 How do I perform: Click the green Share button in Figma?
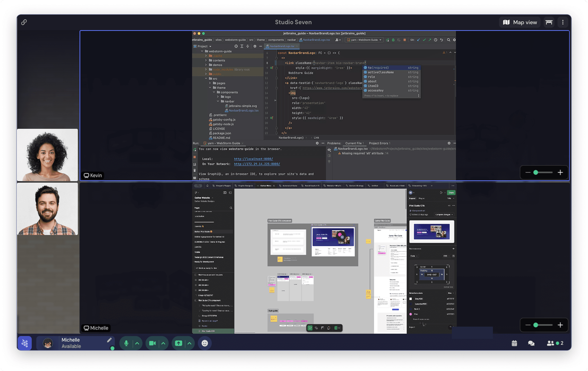[x=451, y=193]
